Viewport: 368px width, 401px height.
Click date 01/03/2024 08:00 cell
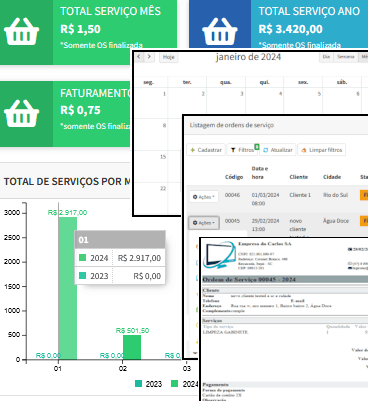(265, 199)
